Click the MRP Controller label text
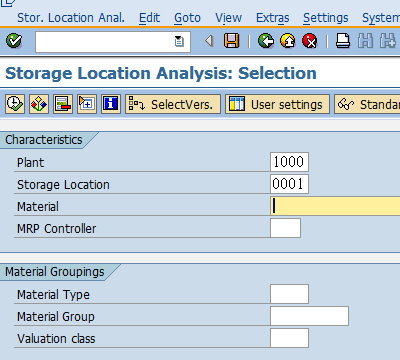The image size is (400, 360). tap(57, 229)
